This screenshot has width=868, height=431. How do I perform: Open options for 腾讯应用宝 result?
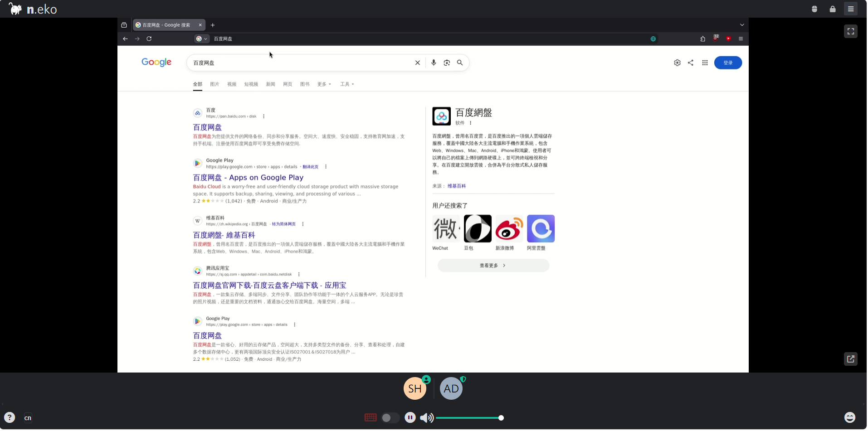pyautogui.click(x=299, y=274)
